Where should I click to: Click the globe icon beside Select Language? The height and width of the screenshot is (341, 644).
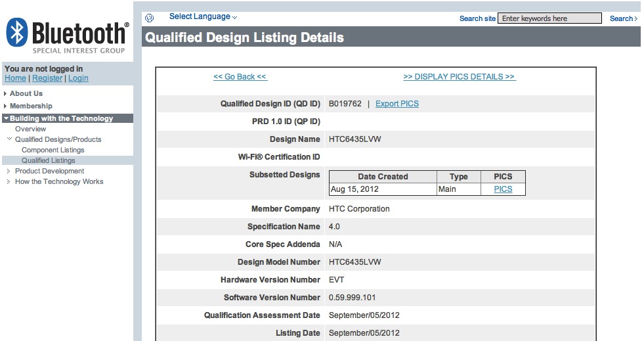point(149,18)
